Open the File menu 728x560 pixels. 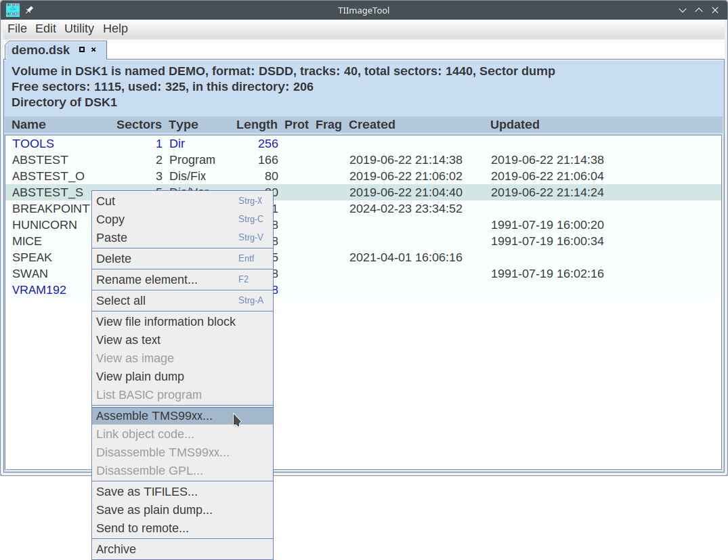[17, 28]
